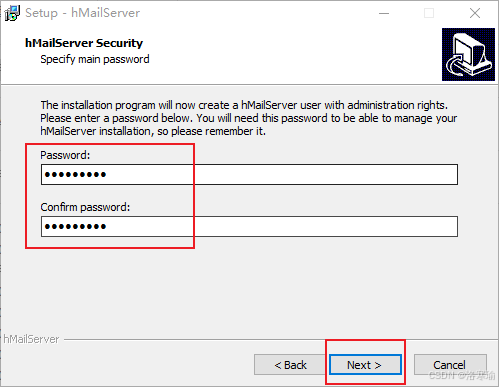Minimize the hMailServer Setup window
The image size is (499, 387).
384,13
